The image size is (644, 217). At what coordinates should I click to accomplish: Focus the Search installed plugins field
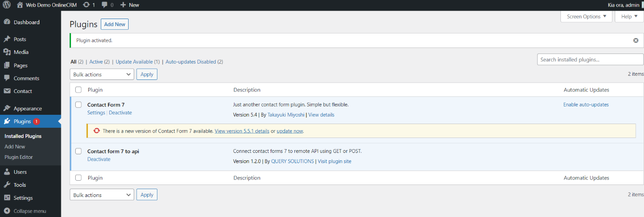pos(590,59)
